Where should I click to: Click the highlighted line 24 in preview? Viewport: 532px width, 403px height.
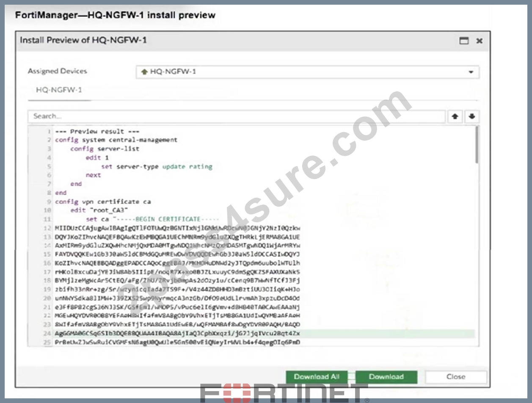[x=265, y=333]
